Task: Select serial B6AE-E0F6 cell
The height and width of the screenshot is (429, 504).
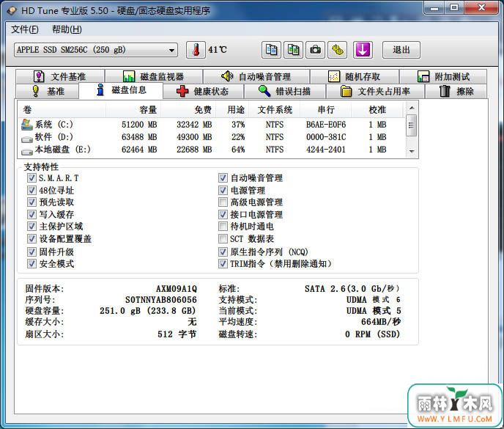Action: tap(326, 125)
